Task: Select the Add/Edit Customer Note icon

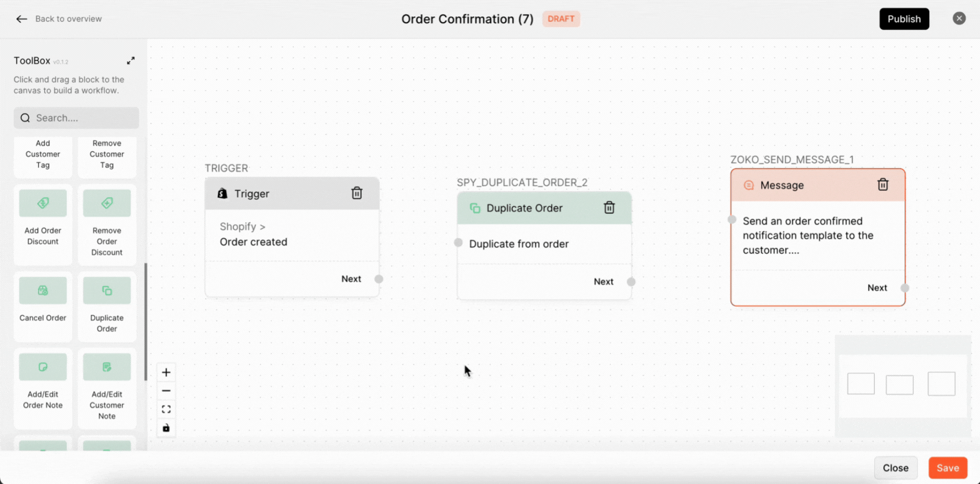Action: coord(107,367)
